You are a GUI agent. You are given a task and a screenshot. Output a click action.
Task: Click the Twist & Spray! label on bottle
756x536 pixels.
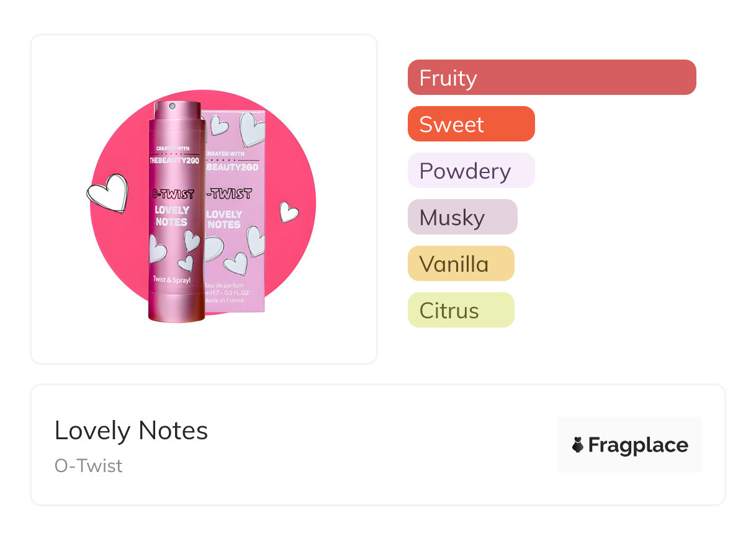tap(173, 279)
